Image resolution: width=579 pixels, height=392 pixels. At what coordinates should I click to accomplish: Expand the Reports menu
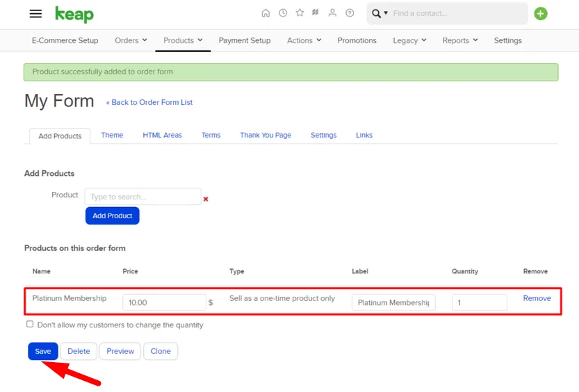[x=460, y=40]
